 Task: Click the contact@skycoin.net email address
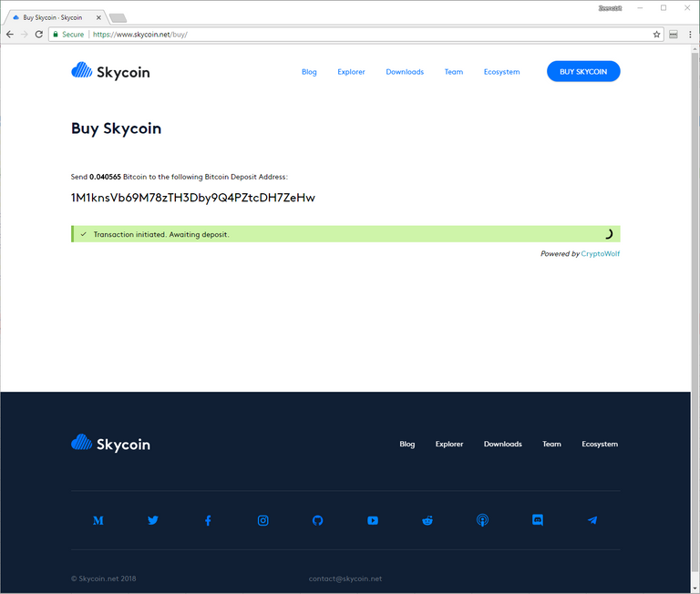tap(345, 579)
